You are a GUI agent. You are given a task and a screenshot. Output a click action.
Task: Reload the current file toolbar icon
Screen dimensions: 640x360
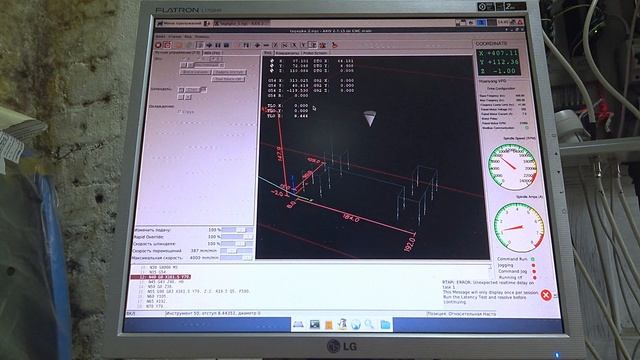pos(188,45)
